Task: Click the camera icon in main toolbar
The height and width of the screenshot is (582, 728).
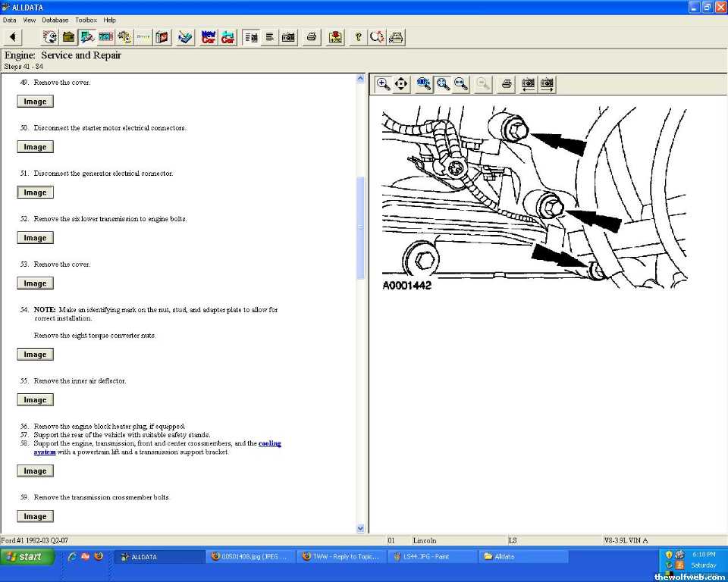Action: click(x=288, y=37)
